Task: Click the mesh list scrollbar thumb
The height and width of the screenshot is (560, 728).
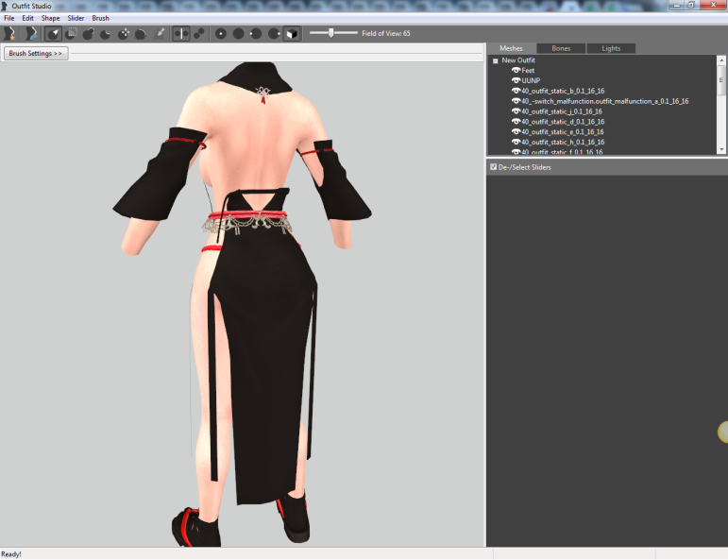Action: (721, 80)
